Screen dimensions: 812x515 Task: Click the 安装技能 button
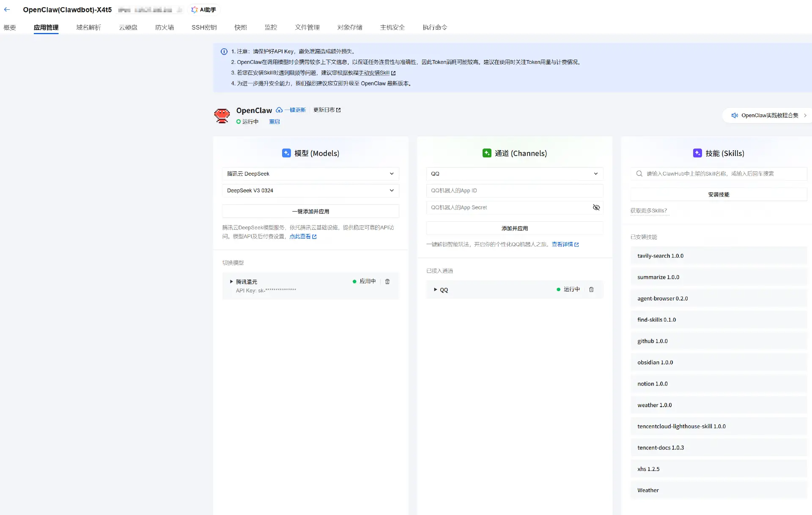(719, 194)
